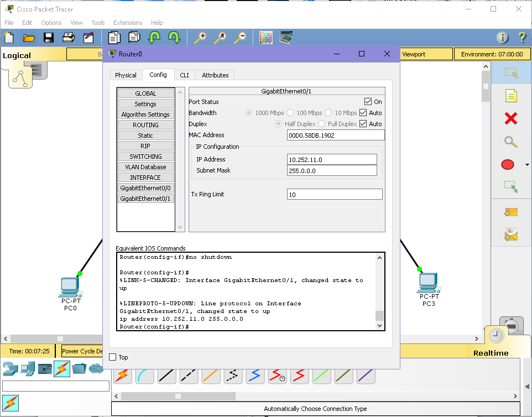This screenshot has width=532, height=417.
Task: Open the shape tool dropdown arrow
Action: point(527,165)
